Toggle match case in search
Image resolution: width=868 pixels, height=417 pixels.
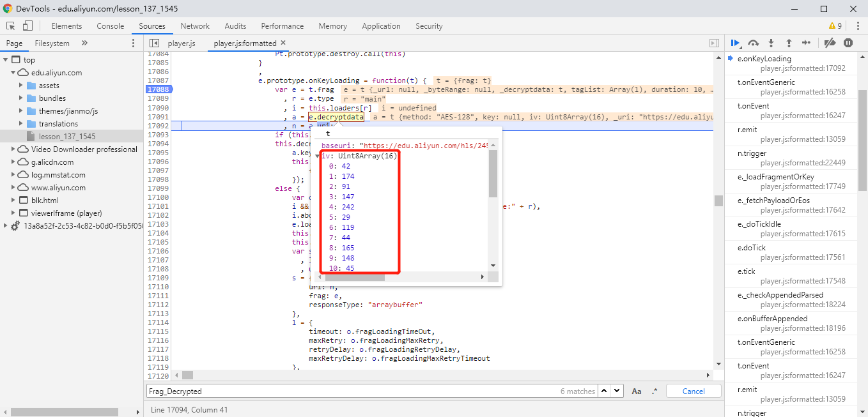637,391
